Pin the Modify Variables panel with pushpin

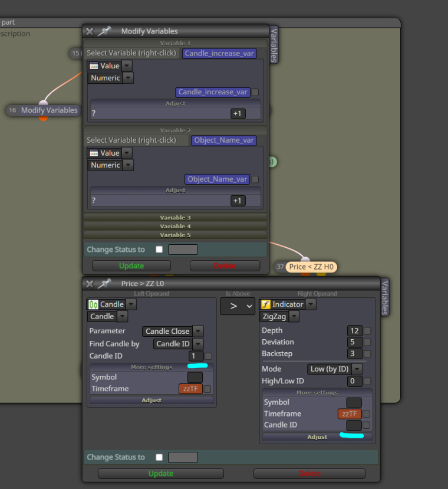(104, 31)
